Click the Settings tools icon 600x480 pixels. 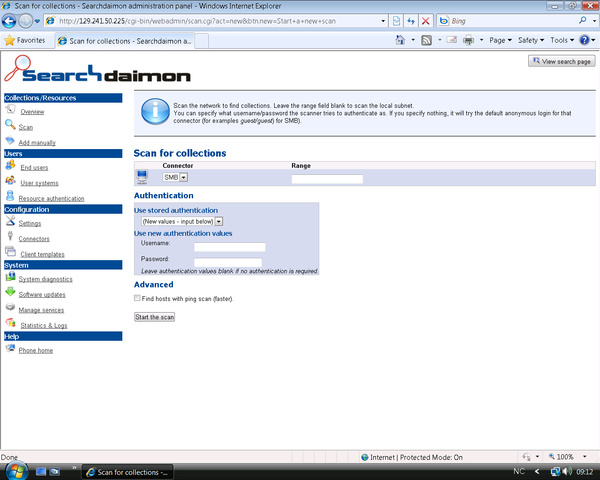coord(10,221)
